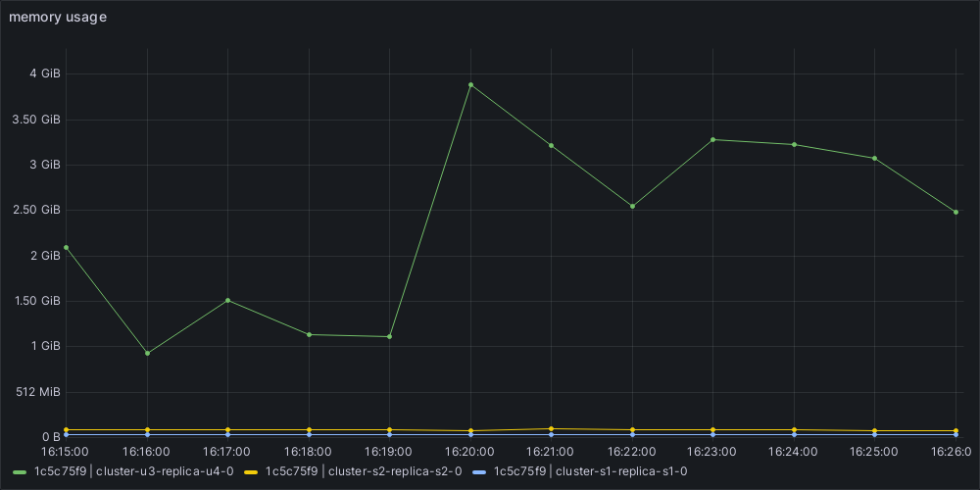980x490 pixels.
Task: Click the 16:19:00 x-axis label
Action: (389, 451)
